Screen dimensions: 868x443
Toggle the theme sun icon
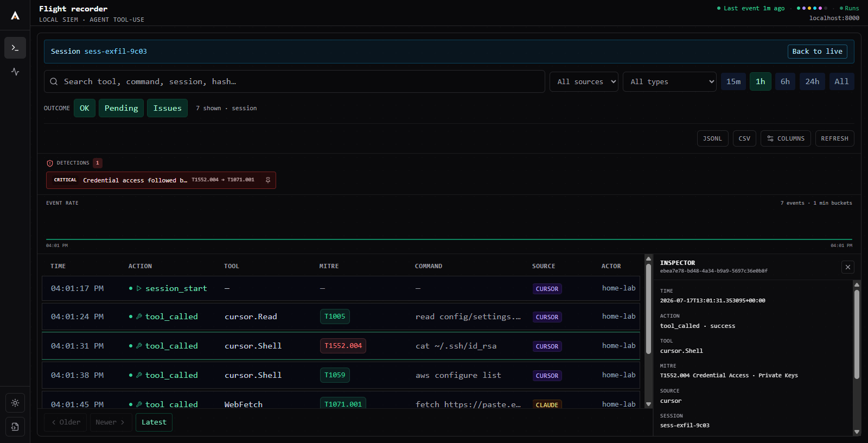(x=15, y=403)
